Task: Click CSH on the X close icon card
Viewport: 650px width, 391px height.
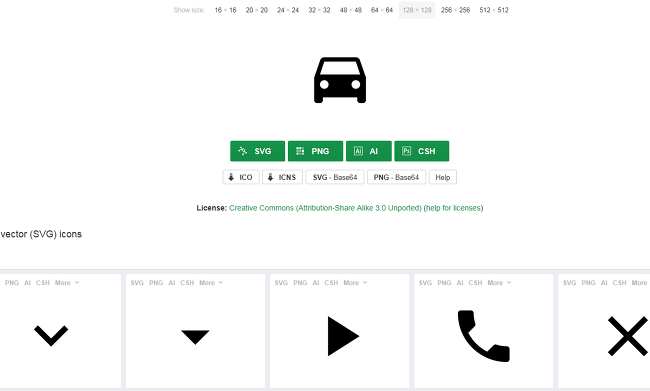Action: pos(620,283)
